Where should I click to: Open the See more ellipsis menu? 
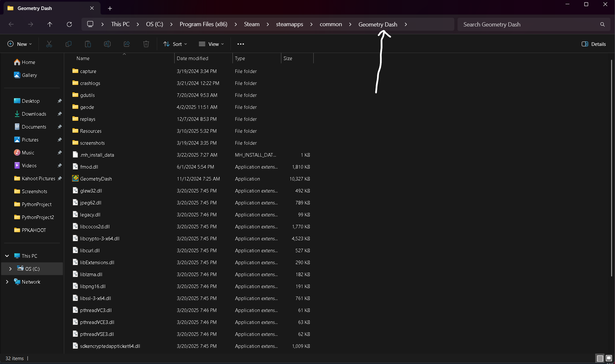pyautogui.click(x=241, y=44)
